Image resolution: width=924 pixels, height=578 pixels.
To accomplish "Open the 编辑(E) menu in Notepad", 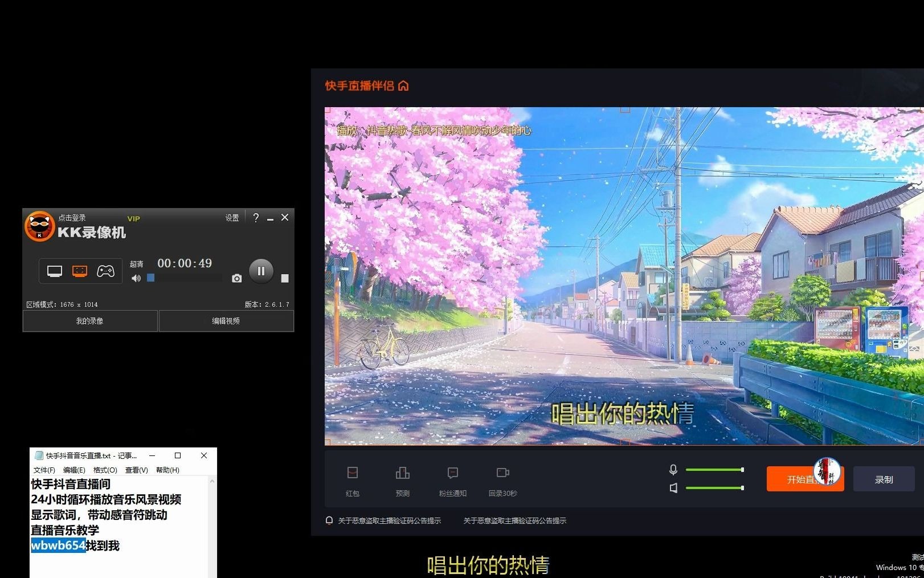I will pyautogui.click(x=73, y=470).
